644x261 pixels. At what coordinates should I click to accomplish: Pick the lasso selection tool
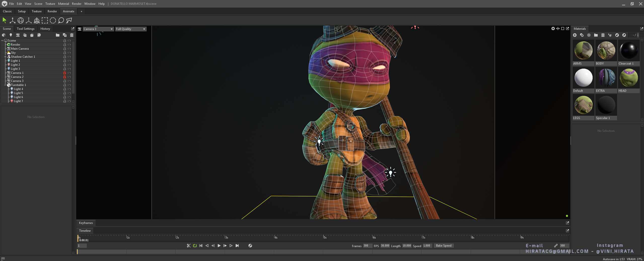pyautogui.click(x=61, y=20)
